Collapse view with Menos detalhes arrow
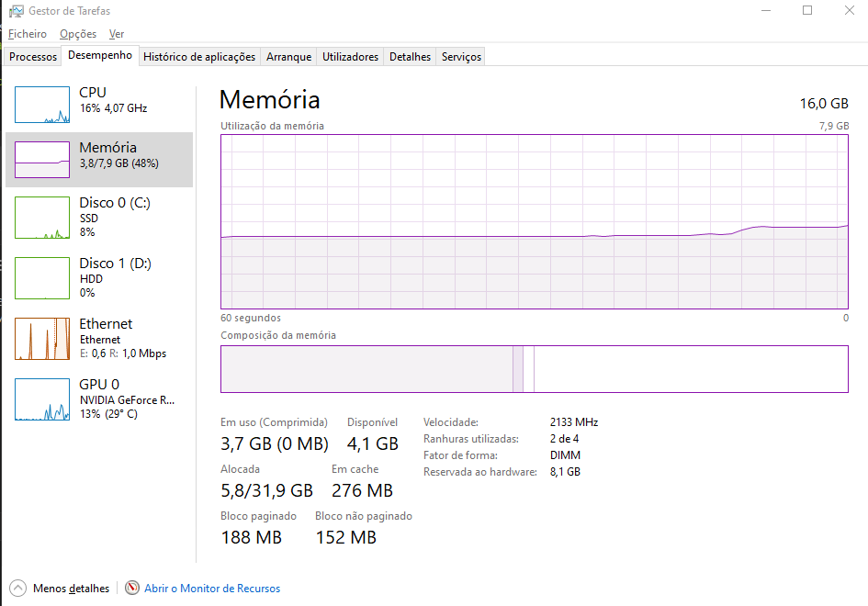This screenshot has width=868, height=606. 18,589
